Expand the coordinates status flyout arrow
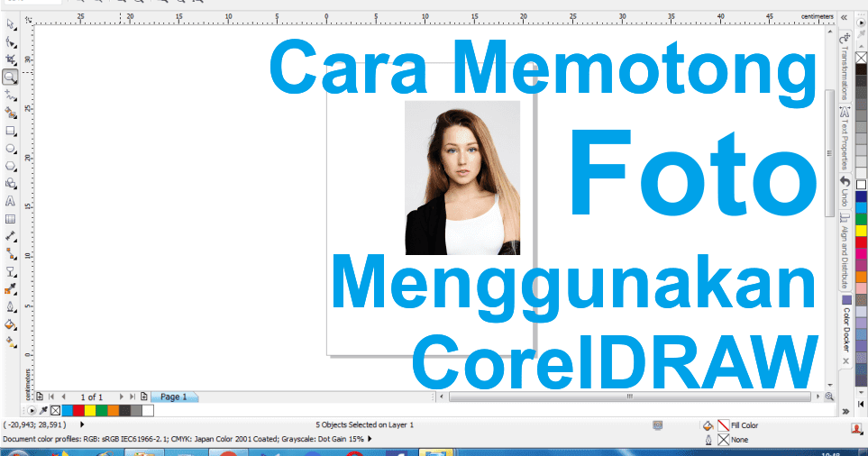Viewport: 868px width, 456px height. click(82, 424)
